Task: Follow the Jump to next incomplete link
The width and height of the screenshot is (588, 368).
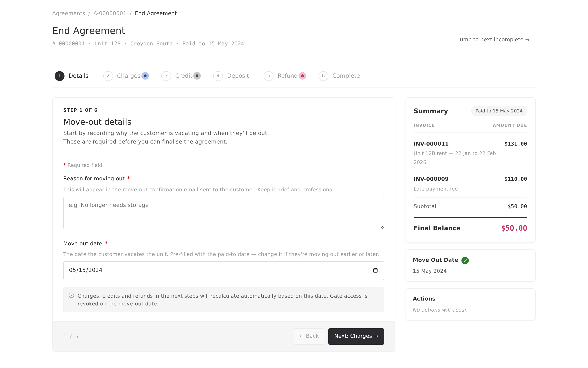Action: [x=494, y=39]
